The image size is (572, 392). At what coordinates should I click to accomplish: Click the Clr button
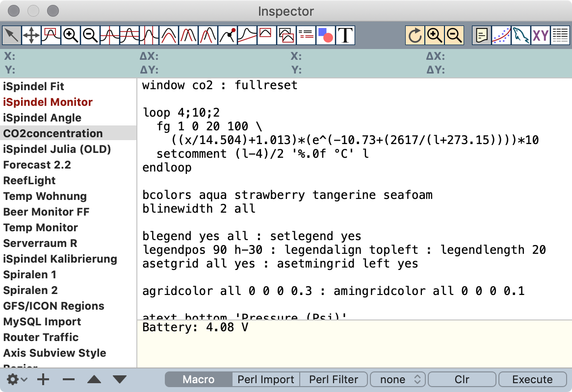point(462,380)
